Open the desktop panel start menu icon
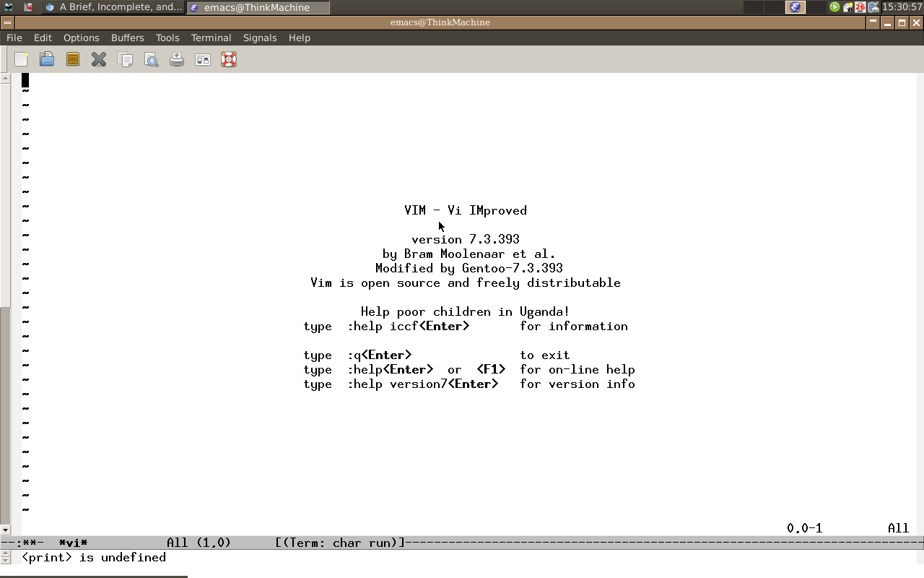 point(9,7)
